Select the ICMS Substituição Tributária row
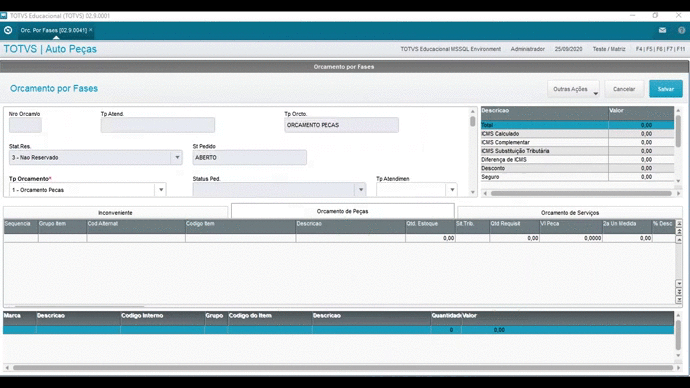Screen dimensions: 690x388 coord(577,151)
